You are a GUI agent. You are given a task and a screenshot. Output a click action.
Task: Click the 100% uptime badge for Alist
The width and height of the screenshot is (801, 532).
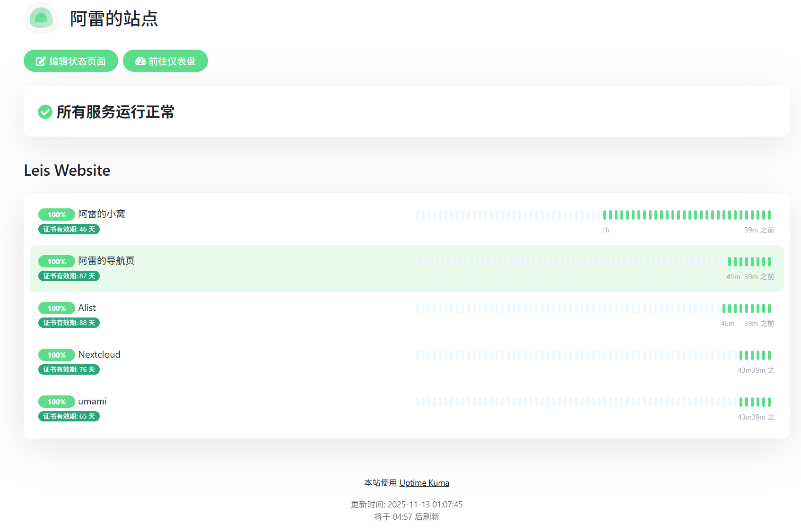click(x=57, y=308)
